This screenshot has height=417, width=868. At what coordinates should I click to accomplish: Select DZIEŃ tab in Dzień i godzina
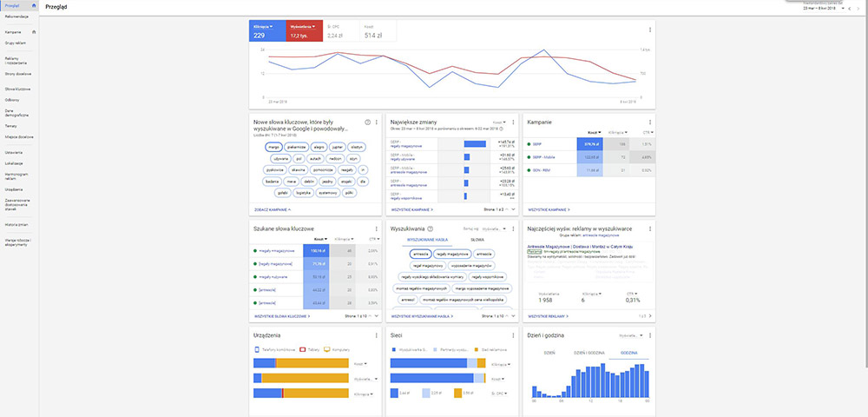tap(549, 354)
